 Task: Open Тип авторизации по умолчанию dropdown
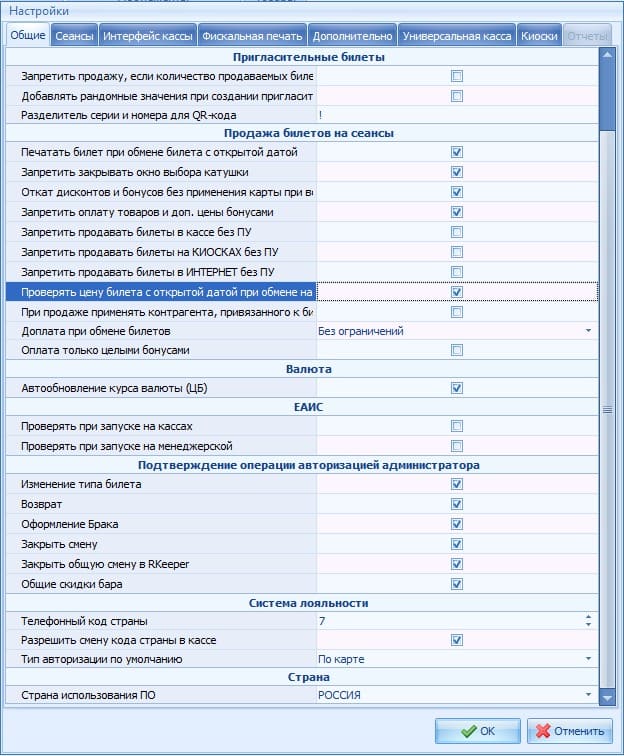[588, 660]
